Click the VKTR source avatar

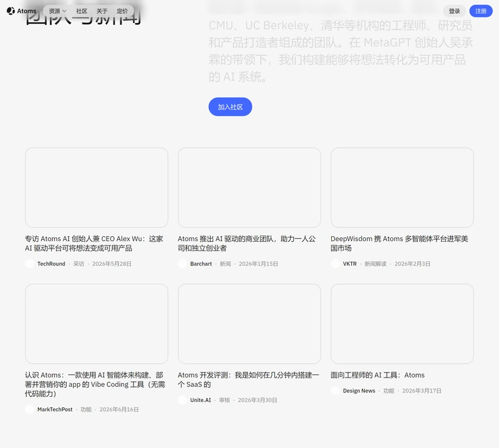(335, 264)
